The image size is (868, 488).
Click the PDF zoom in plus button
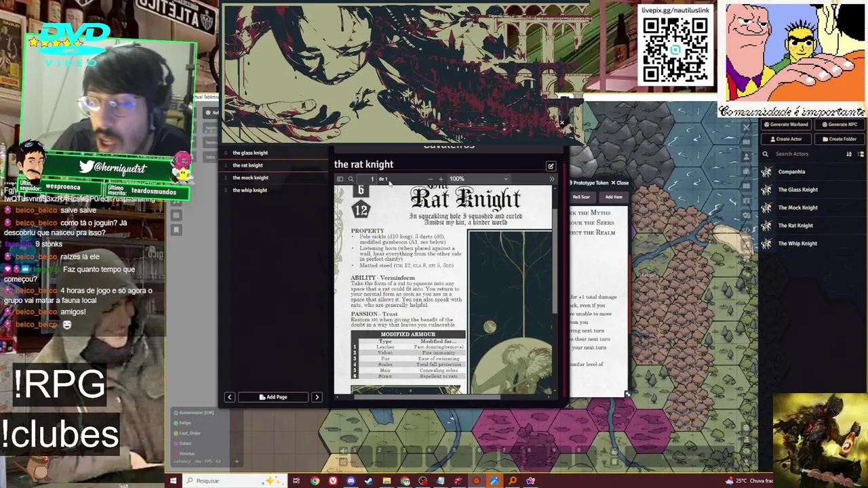(x=441, y=179)
